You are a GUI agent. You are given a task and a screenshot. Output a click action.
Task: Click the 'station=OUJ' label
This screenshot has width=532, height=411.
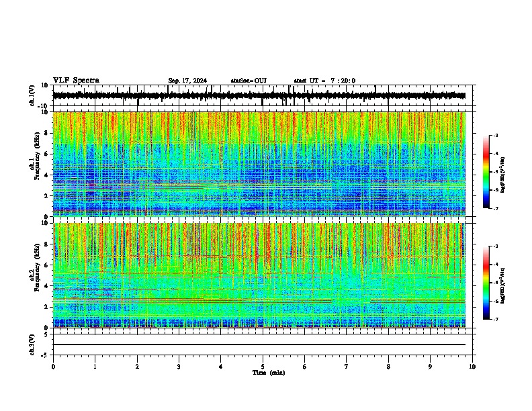[x=249, y=81]
